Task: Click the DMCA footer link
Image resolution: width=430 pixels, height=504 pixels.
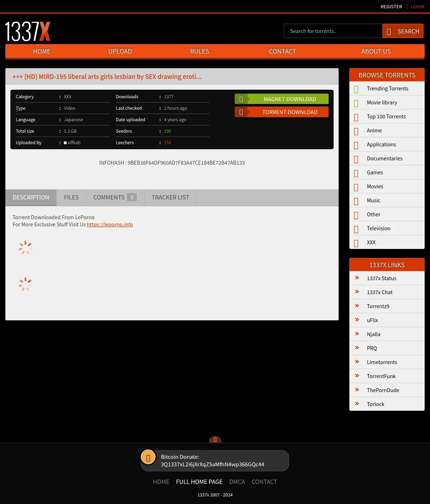Action: click(x=237, y=482)
